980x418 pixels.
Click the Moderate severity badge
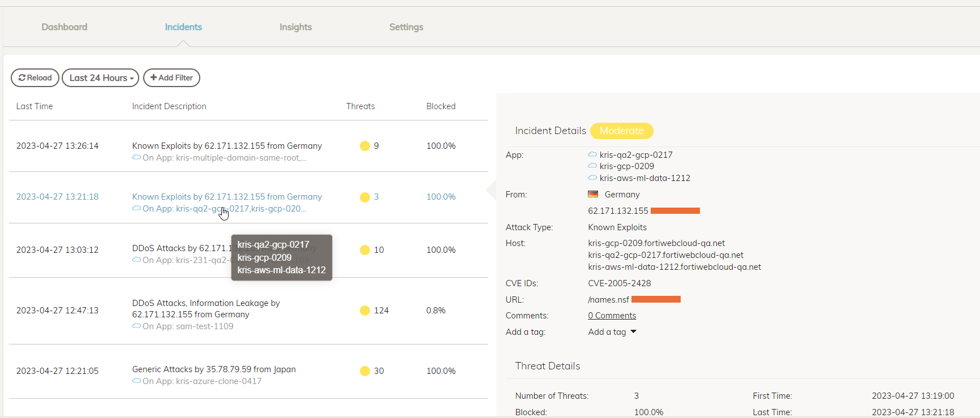point(621,131)
